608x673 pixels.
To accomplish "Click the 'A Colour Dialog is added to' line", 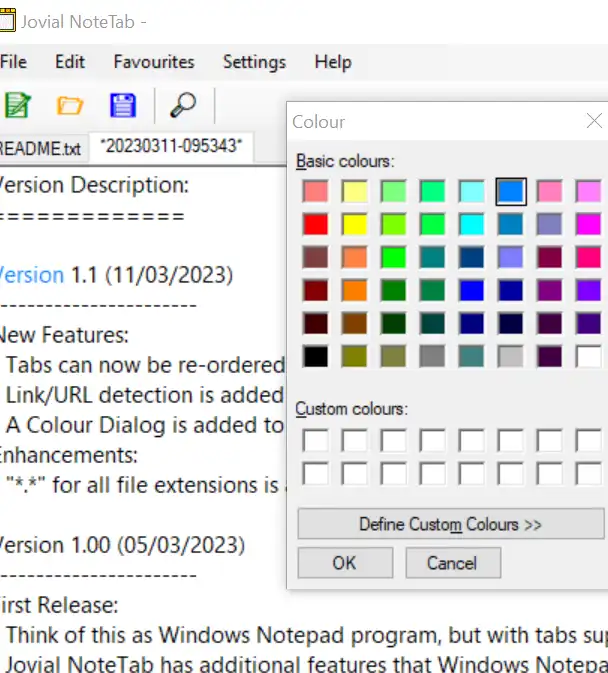I will 145,425.
